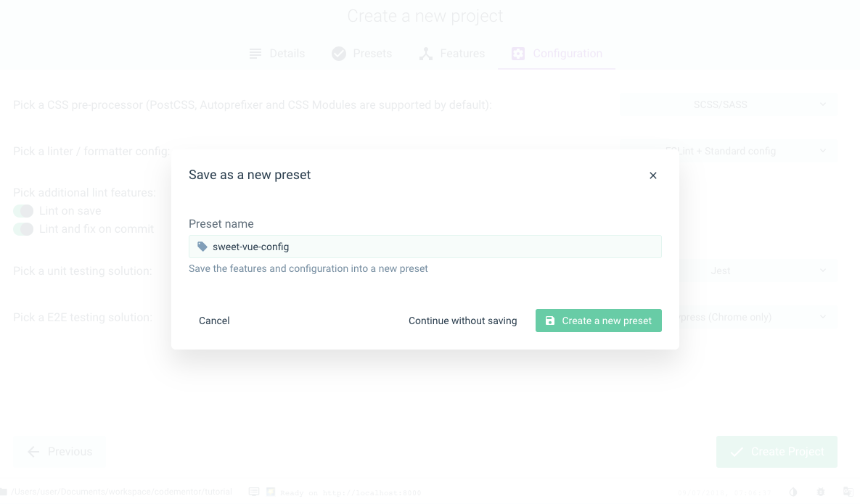Click Continue without saving

coord(462,320)
